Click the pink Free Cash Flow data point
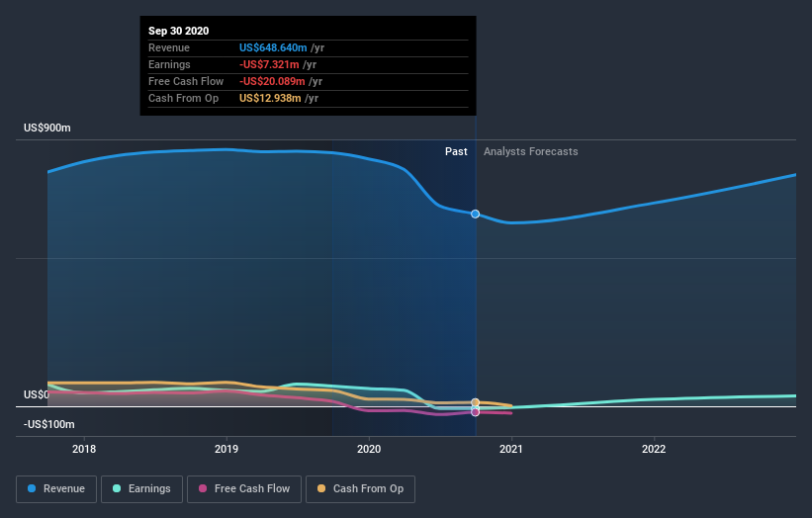Image resolution: width=812 pixels, height=518 pixels. 476,412
